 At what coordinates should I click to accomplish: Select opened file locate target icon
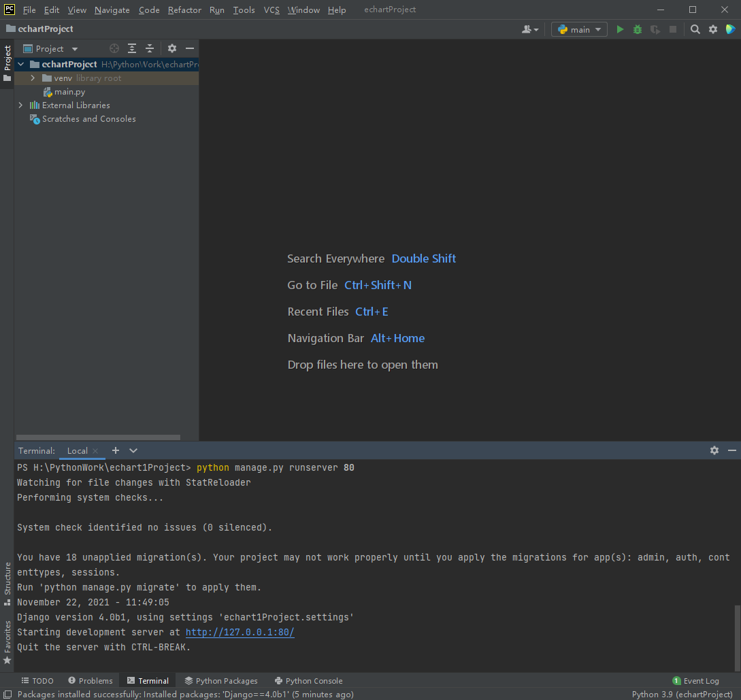114,48
